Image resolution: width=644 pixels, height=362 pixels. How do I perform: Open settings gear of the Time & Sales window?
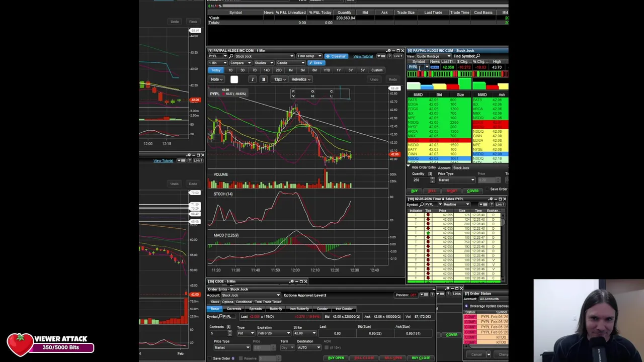[x=491, y=199]
